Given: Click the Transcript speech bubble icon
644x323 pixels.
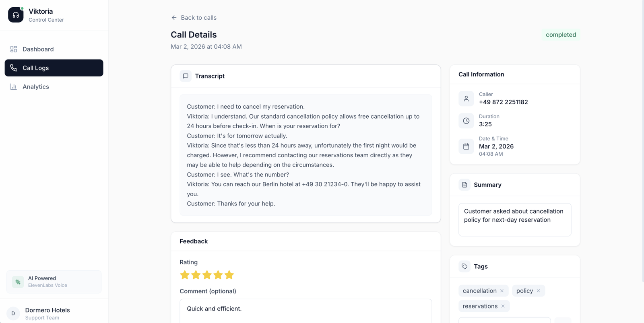Looking at the screenshot, I should [x=186, y=76].
